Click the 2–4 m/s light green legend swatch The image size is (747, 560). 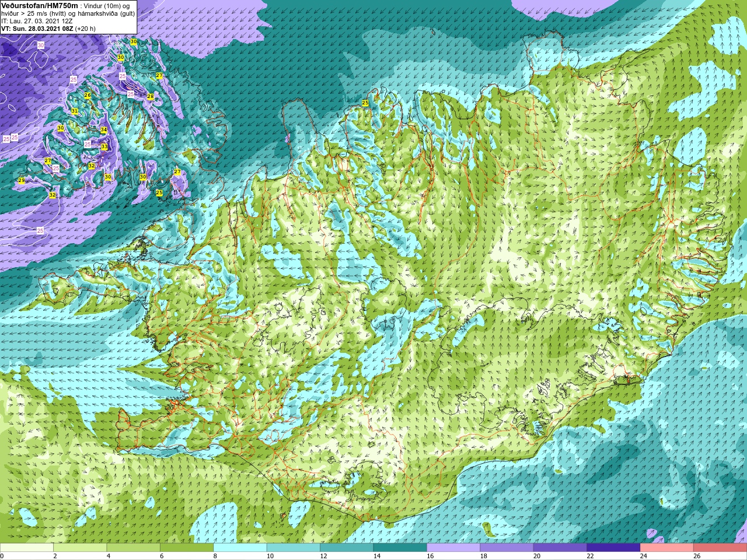[x=80, y=548]
